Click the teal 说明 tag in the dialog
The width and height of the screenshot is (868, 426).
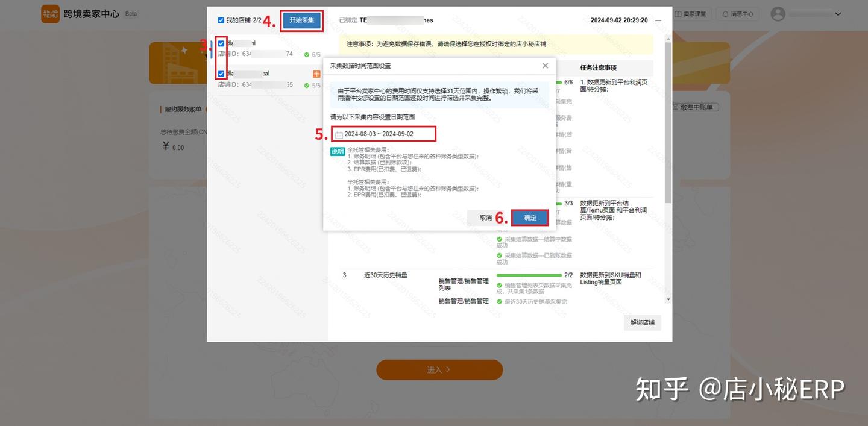[x=338, y=151]
